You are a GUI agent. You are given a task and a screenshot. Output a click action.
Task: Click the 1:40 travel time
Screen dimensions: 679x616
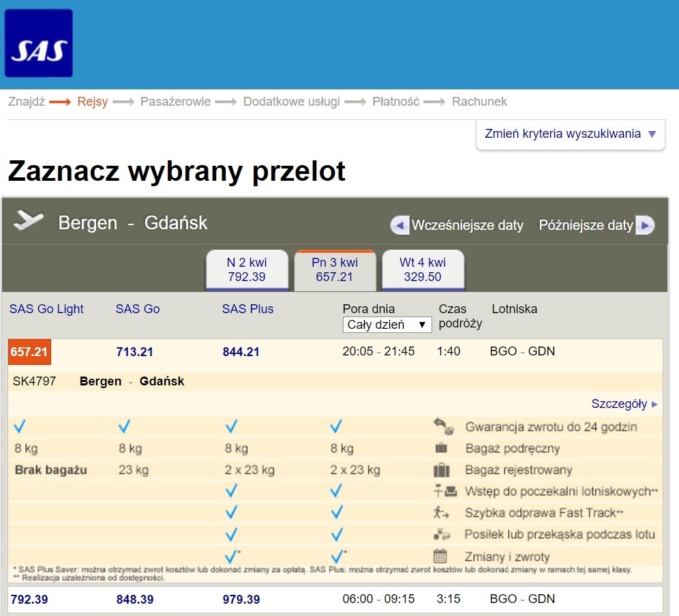449,351
